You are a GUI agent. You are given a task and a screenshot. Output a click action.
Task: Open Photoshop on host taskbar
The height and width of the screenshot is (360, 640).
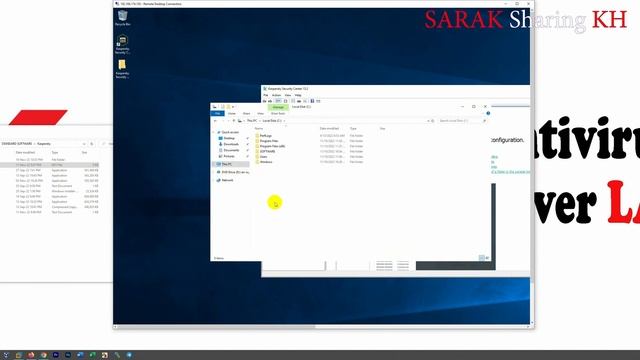[68, 355]
